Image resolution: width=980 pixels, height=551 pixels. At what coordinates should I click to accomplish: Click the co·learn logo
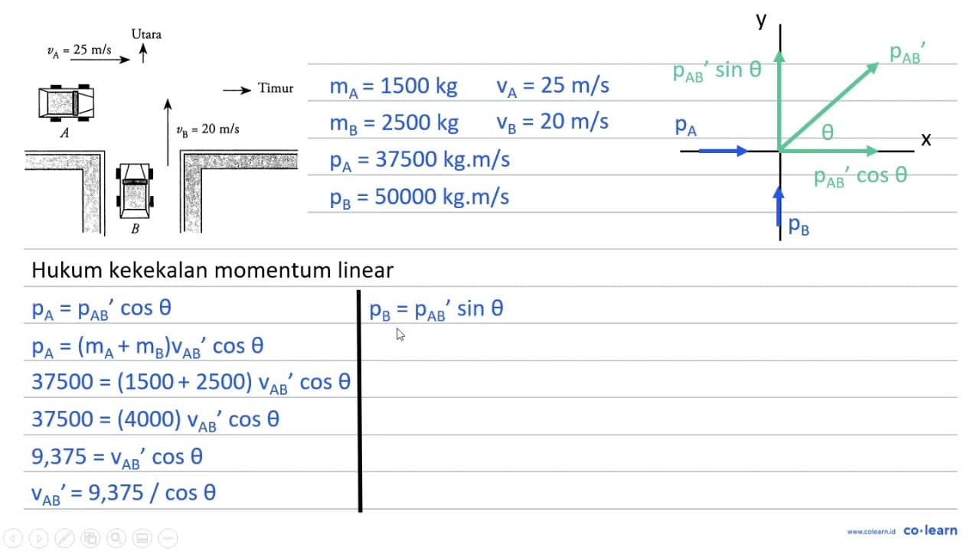tap(930, 530)
